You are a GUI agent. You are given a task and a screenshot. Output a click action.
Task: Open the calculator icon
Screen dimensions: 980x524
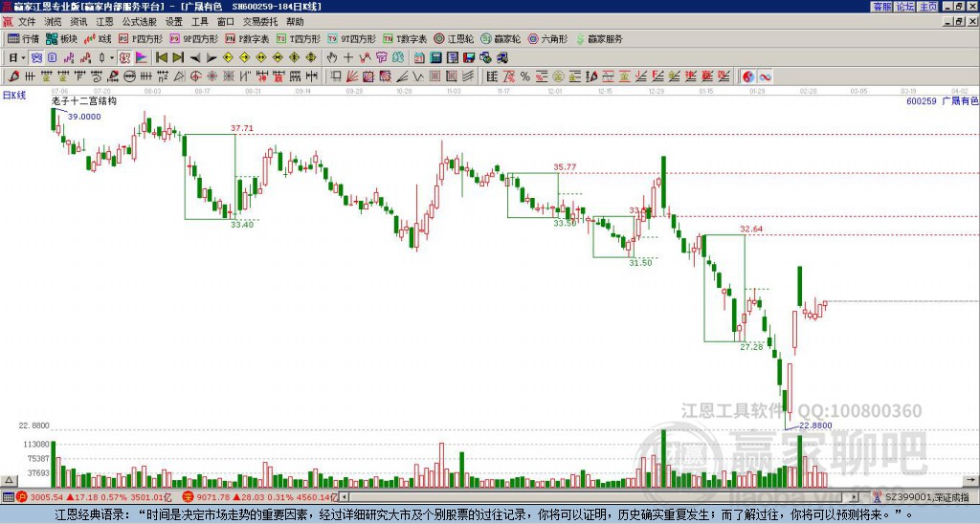pyautogui.click(x=435, y=57)
